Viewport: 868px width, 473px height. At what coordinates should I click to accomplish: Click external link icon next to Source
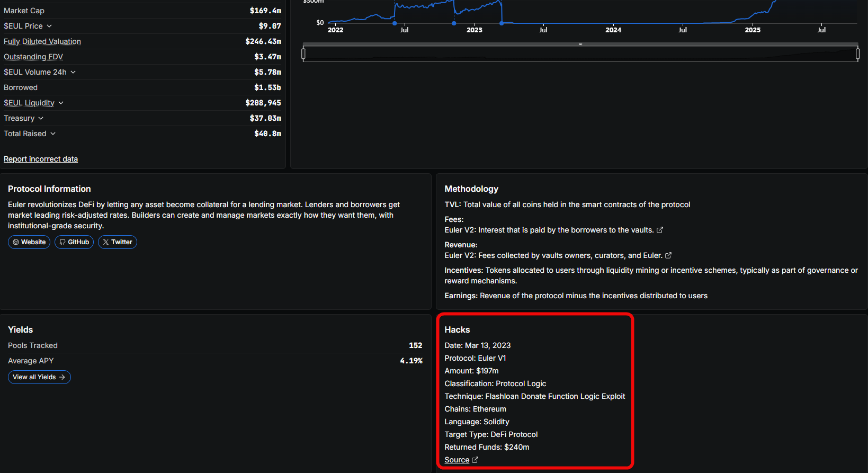(475, 460)
